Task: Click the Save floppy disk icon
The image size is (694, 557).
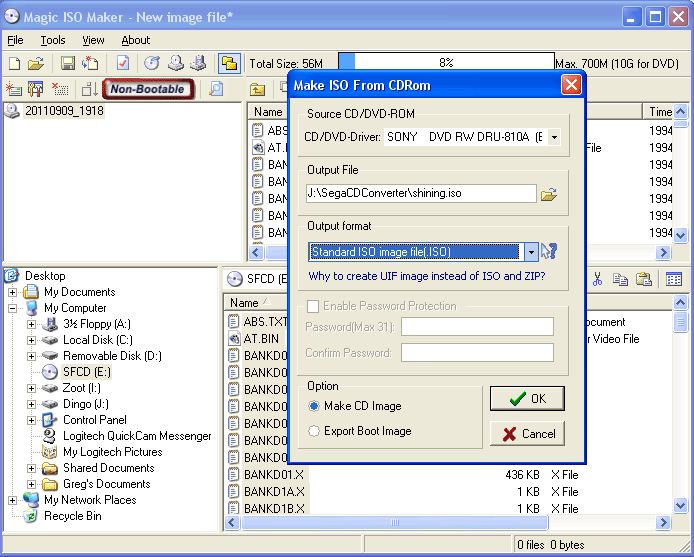Action: (x=68, y=63)
